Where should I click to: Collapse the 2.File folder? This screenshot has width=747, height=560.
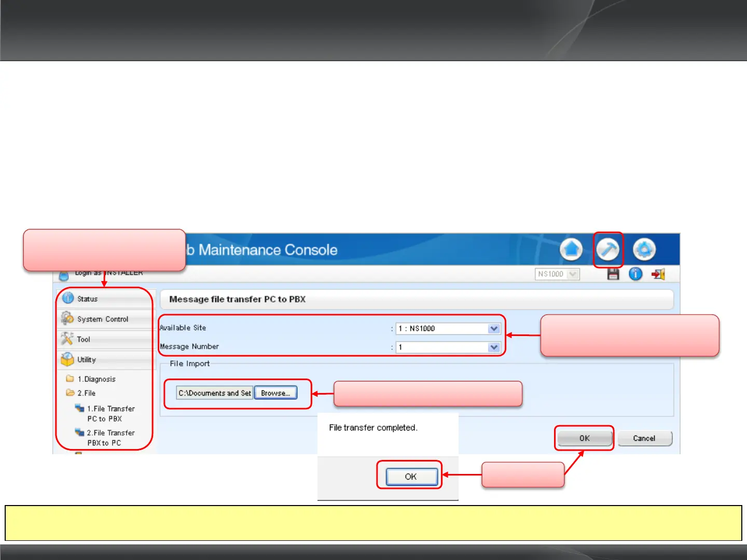click(x=81, y=393)
